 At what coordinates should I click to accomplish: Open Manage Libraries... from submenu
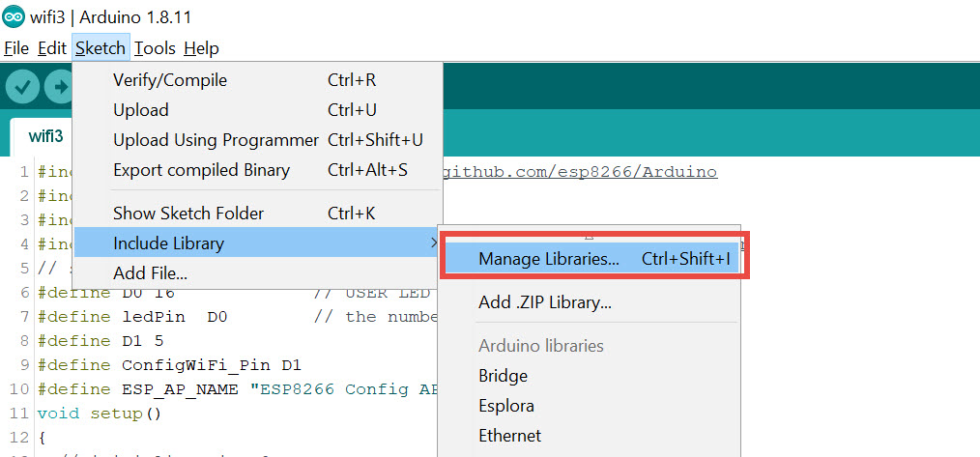594,258
